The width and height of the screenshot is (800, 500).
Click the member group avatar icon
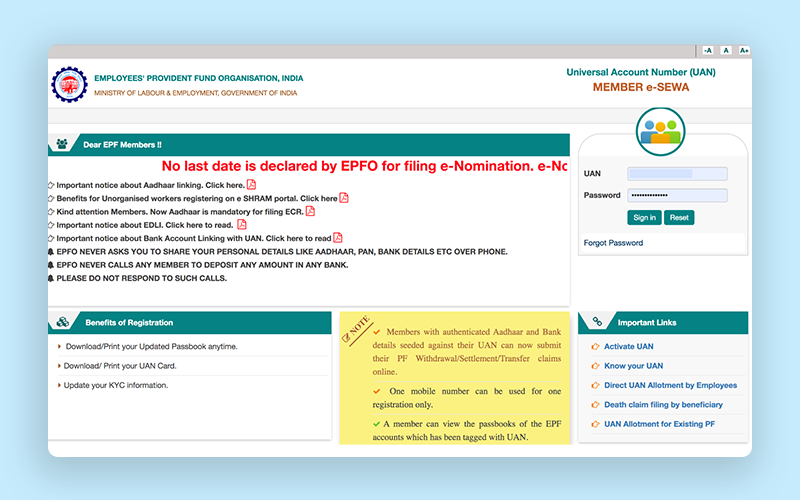coord(661,131)
